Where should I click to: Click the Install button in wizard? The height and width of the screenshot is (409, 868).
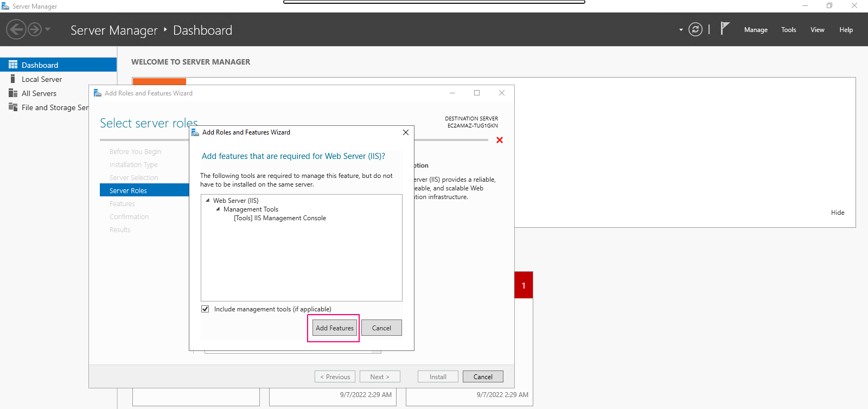(438, 376)
